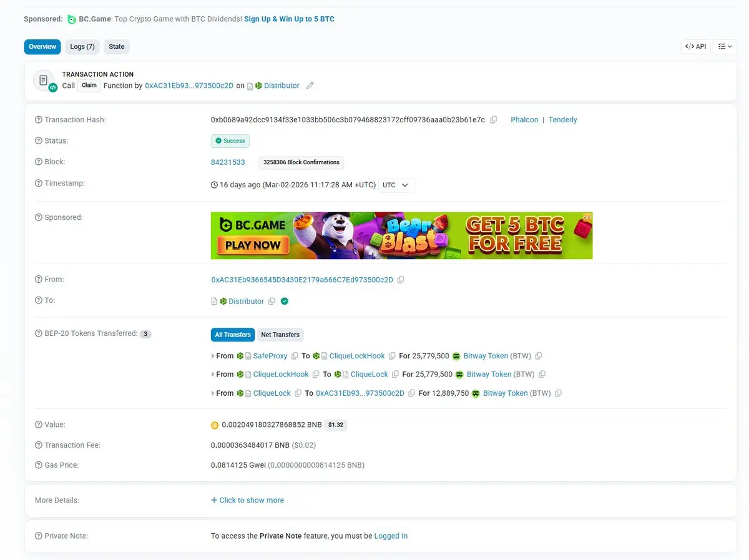Open Distributor link in Transaction Action
The height and width of the screenshot is (560, 749).
tap(281, 86)
